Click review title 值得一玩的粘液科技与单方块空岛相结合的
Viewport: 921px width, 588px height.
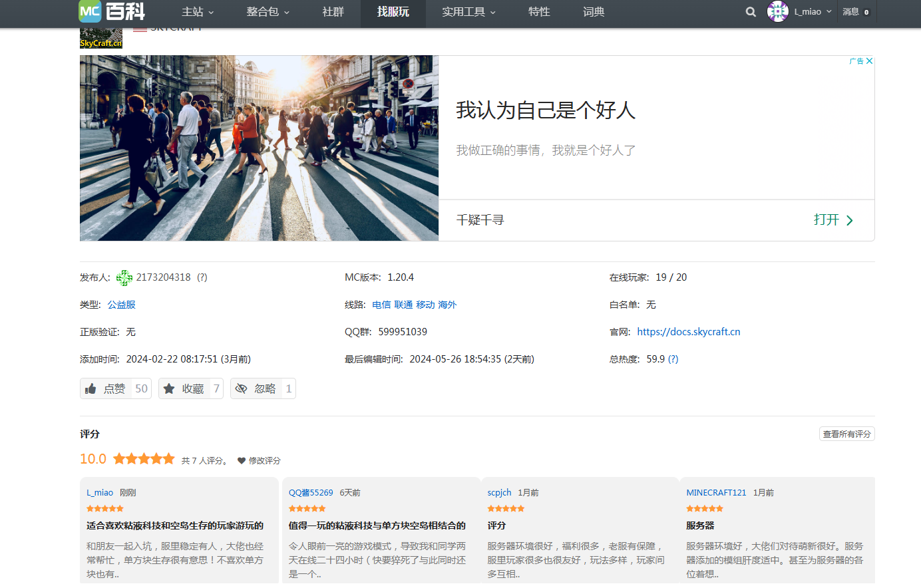377,525
